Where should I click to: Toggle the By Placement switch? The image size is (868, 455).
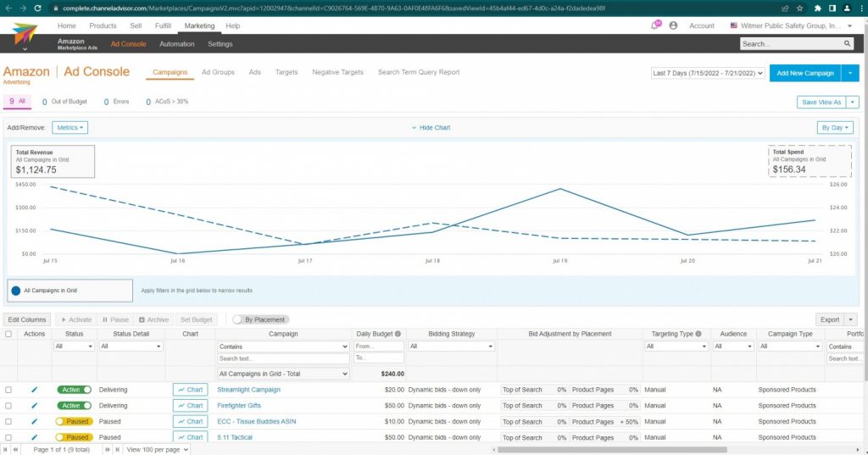click(x=238, y=319)
